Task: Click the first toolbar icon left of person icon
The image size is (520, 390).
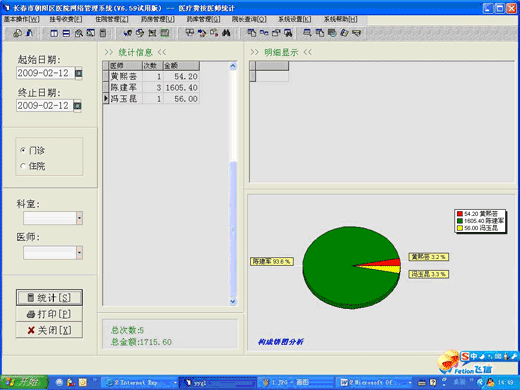Action: (17, 33)
